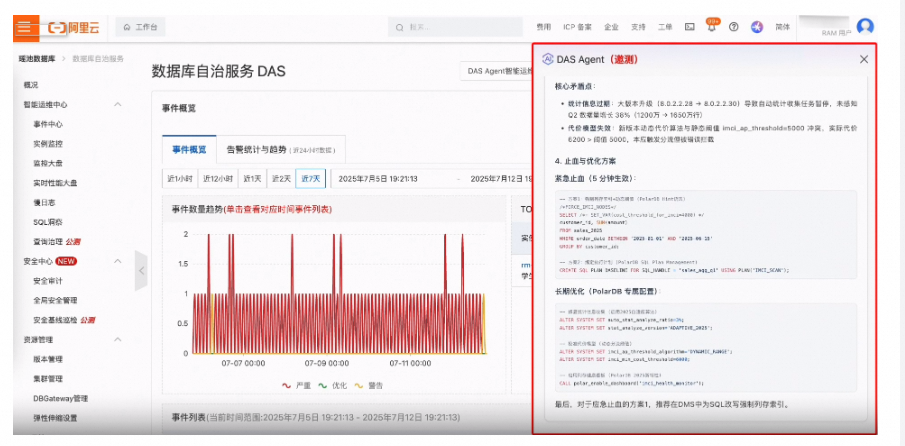Collapse the 资源管理 section chevron
Viewport: 905px width, 446px height.
point(118,340)
